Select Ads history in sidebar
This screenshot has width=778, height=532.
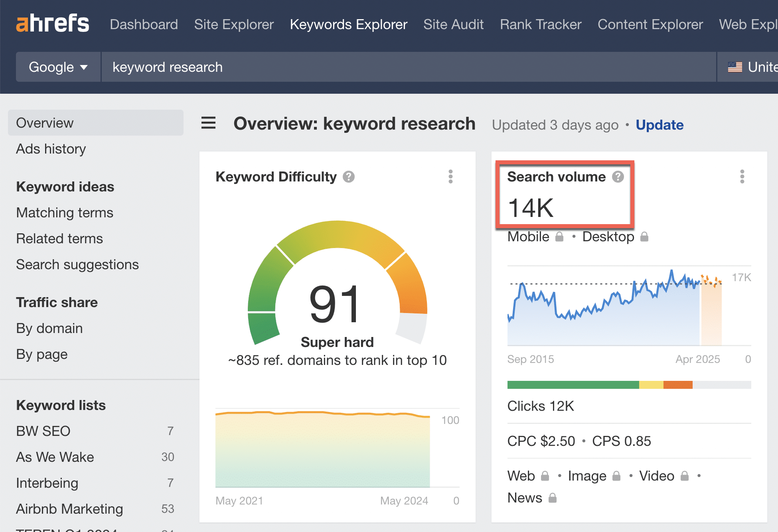click(x=51, y=149)
